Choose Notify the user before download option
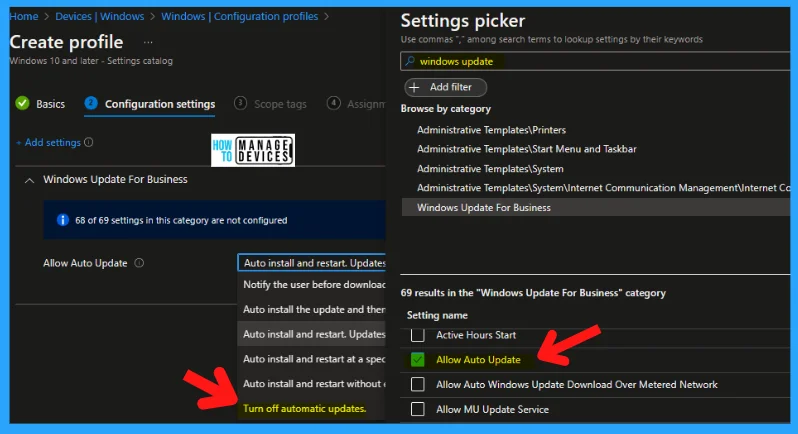The image size is (798, 434). [311, 285]
